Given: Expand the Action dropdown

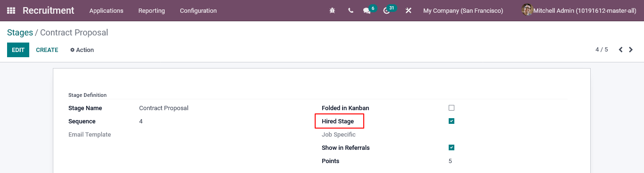Looking at the screenshot, I should [82, 50].
